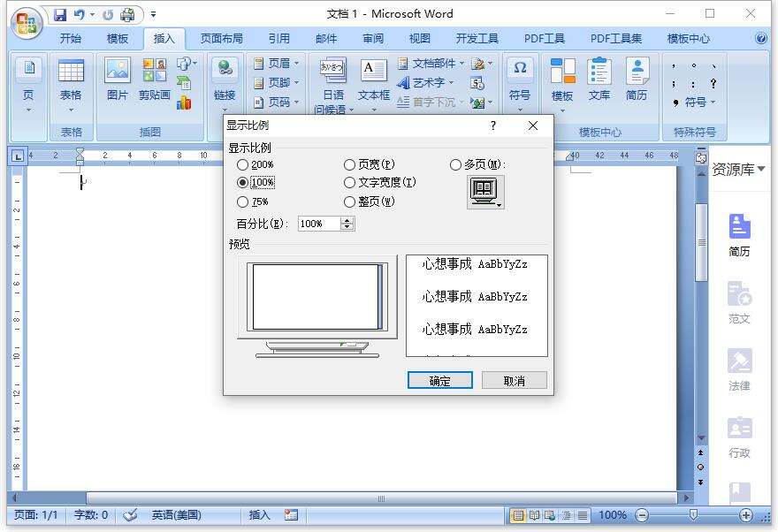778x532 pixels.
Task: Open 法律 in the 资源库 side panel
Action: 739,370
